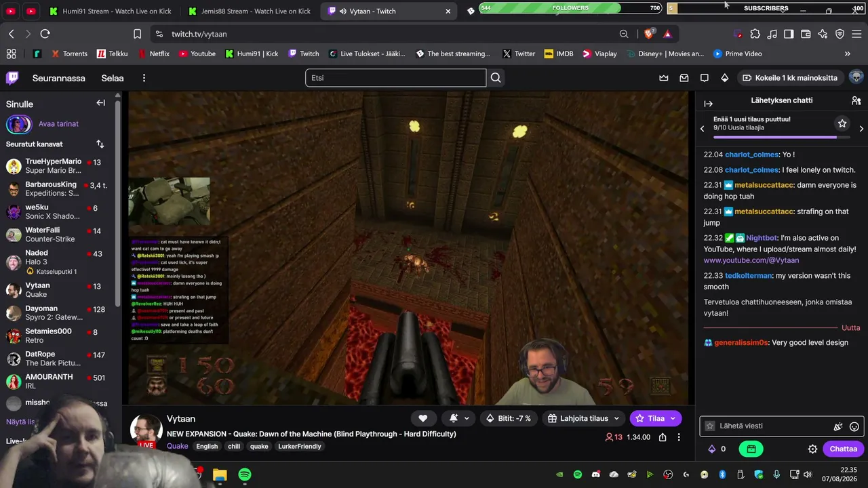Image resolution: width=868 pixels, height=488 pixels.
Task: Select the Vytaan - Twitch tab
Action: [389, 11]
